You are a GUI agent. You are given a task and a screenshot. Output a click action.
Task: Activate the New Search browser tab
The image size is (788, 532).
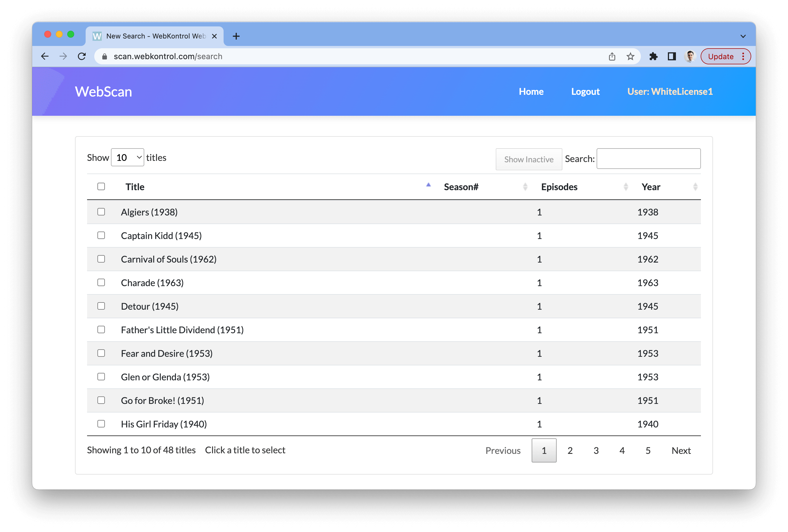pos(155,36)
